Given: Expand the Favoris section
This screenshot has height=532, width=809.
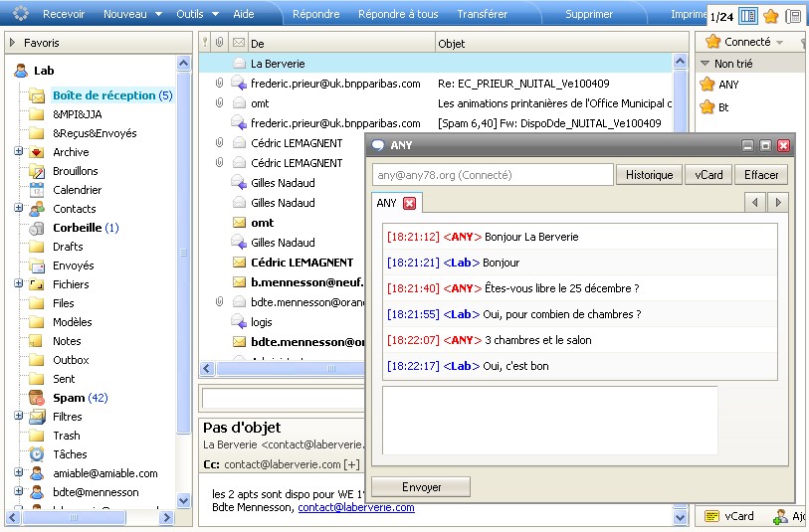Looking at the screenshot, I should (x=12, y=43).
